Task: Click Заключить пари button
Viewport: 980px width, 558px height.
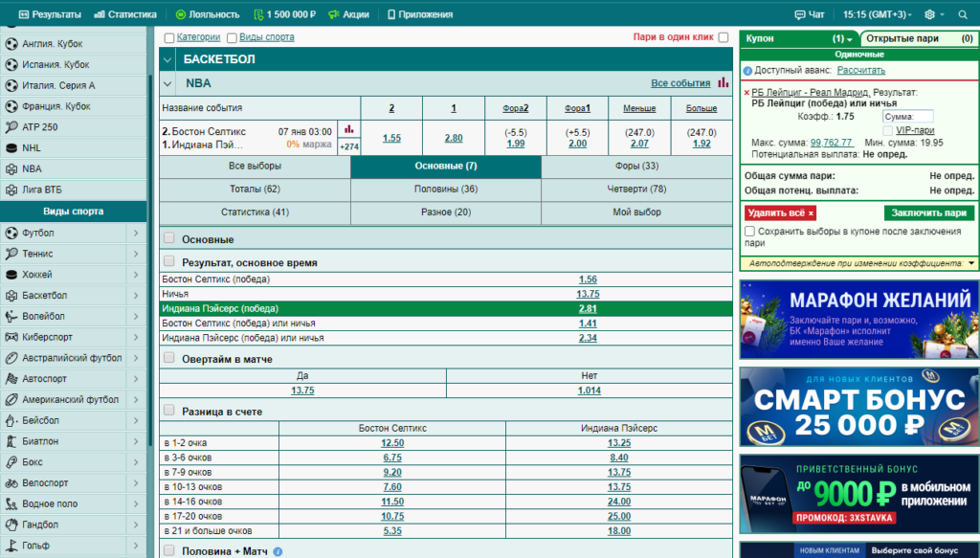Action: [928, 212]
